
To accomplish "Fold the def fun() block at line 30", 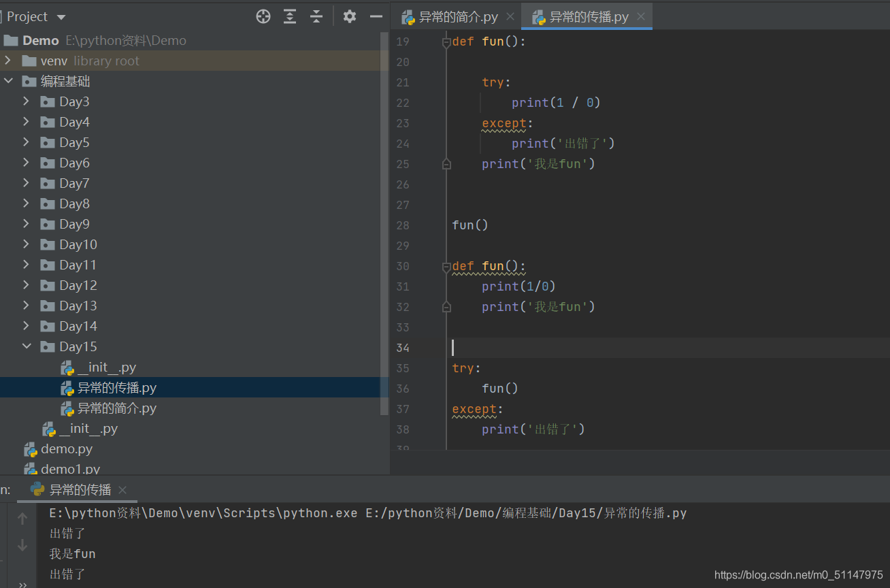I will coord(446,266).
